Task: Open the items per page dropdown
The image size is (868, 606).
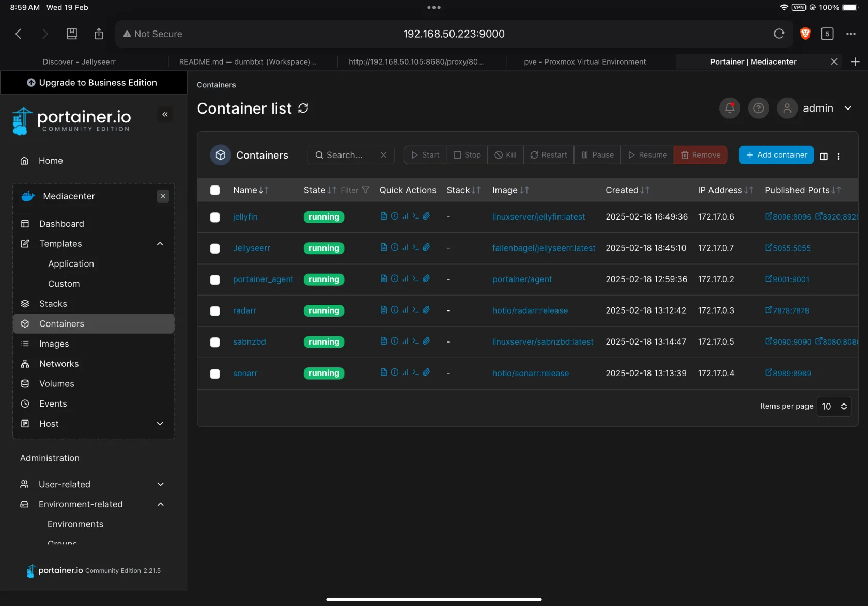Action: pyautogui.click(x=833, y=407)
